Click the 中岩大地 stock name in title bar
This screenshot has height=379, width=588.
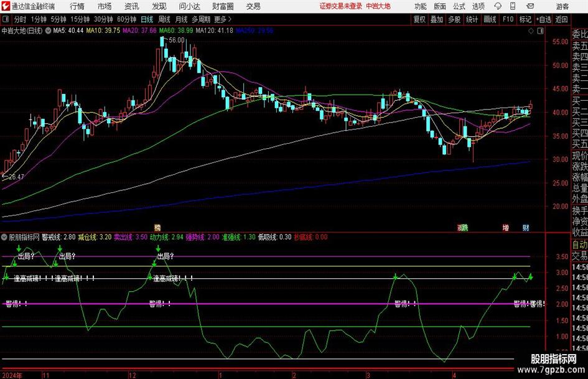tap(378, 6)
